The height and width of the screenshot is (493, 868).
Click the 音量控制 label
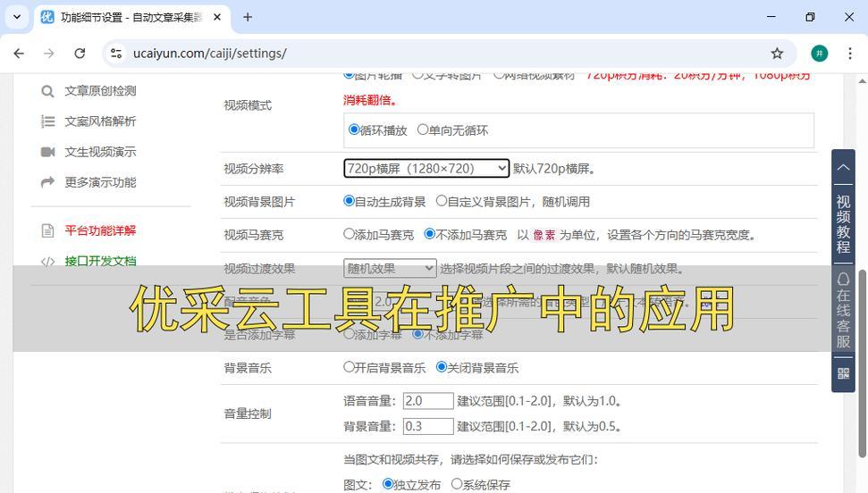[248, 414]
